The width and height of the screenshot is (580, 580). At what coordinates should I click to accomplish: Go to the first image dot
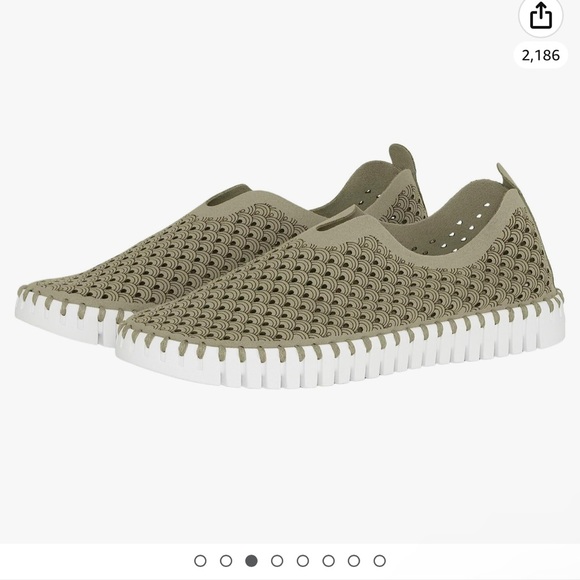(200, 561)
